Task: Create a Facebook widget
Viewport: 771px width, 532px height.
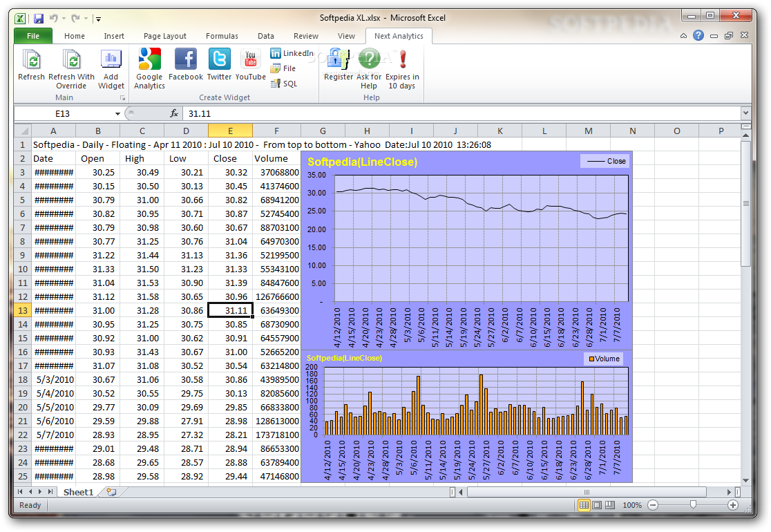Action: coord(185,65)
